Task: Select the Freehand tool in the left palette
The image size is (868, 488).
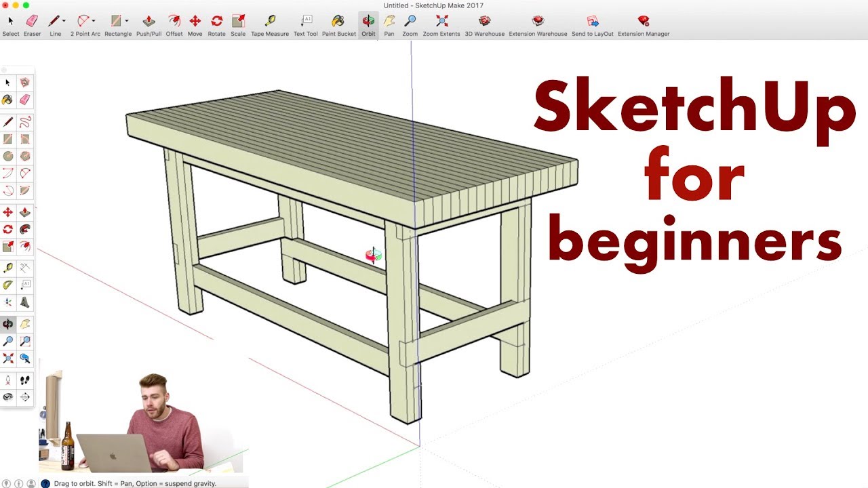Action: pyautogui.click(x=25, y=122)
